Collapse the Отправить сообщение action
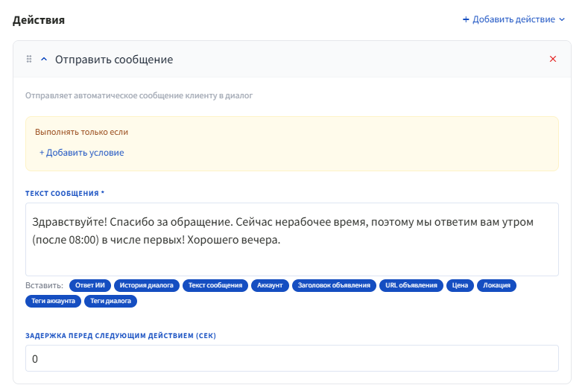Screen dimensions: 588x388 pyautogui.click(x=44, y=59)
